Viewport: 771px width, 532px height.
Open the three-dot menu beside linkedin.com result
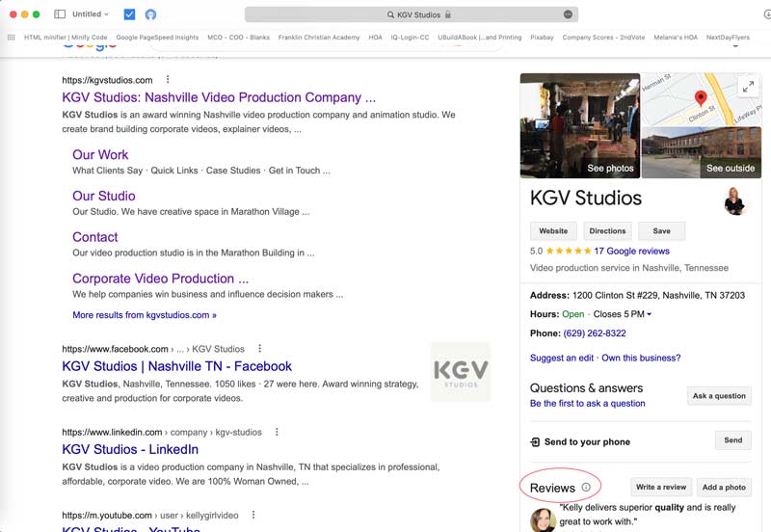pyautogui.click(x=277, y=433)
